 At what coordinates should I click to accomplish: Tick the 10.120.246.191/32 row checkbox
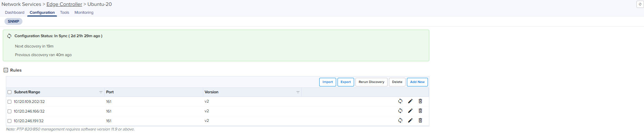click(10, 121)
